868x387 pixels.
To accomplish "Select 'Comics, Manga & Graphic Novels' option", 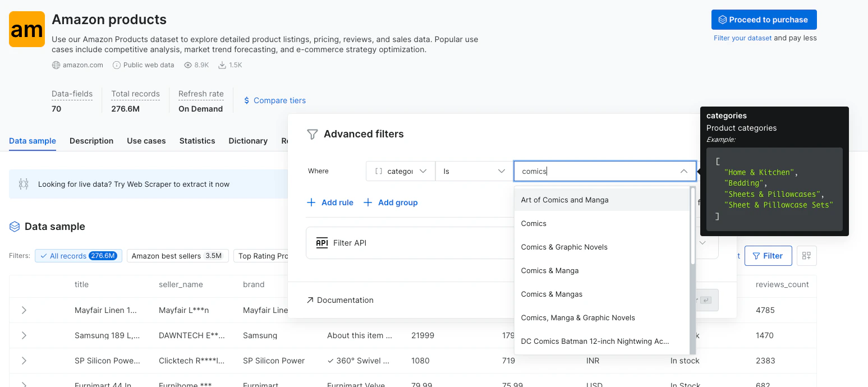I will pyautogui.click(x=602, y=317).
